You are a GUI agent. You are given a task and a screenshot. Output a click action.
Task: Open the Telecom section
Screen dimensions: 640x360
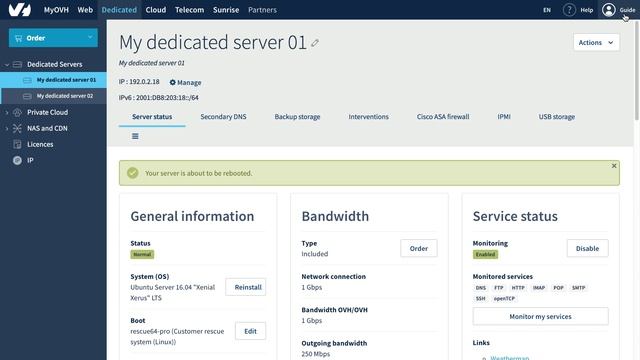tap(189, 10)
